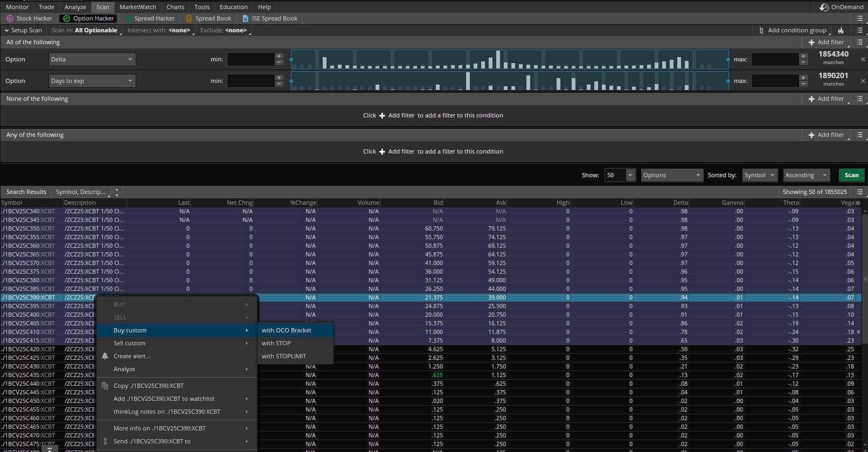The height and width of the screenshot is (452, 868).
Task: Choose 'with STOP' submenu item
Action: click(x=296, y=343)
